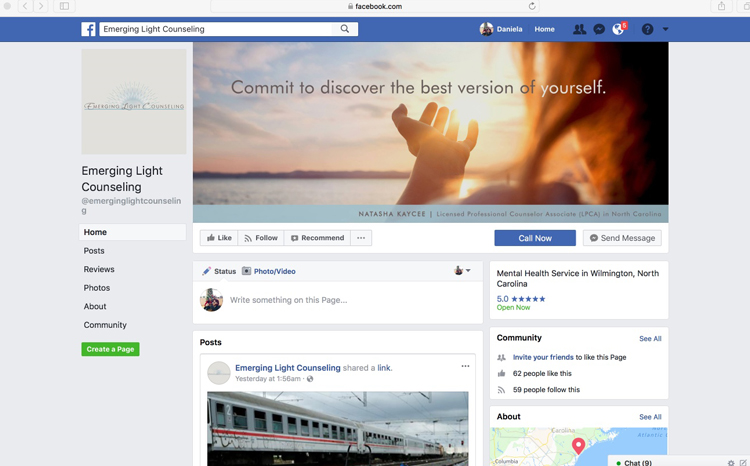750x466 pixels.
Task: Open the posting identity selector dropdown
Action: coord(462,271)
